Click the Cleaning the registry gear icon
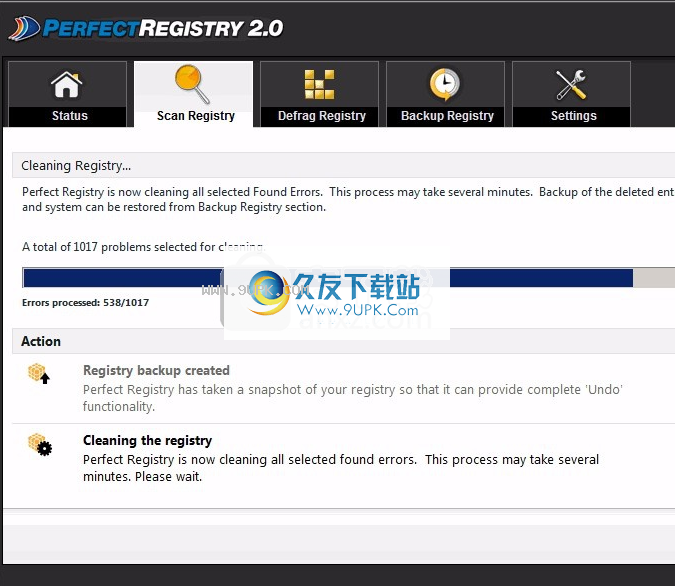 pos(40,444)
